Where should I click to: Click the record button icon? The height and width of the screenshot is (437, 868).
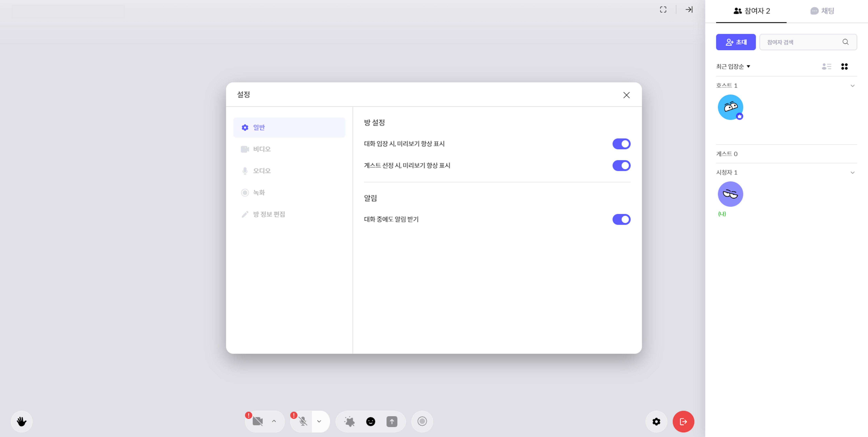tap(422, 421)
